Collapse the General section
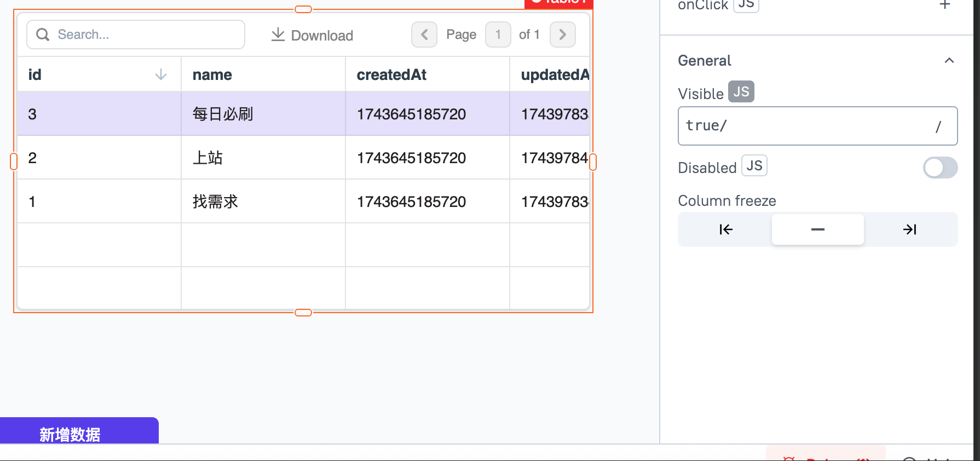 949,60
